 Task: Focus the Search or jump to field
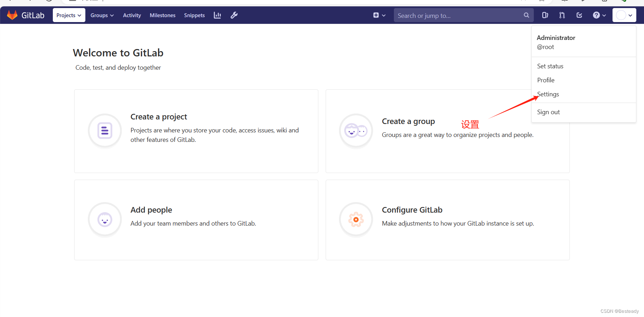coord(464,15)
